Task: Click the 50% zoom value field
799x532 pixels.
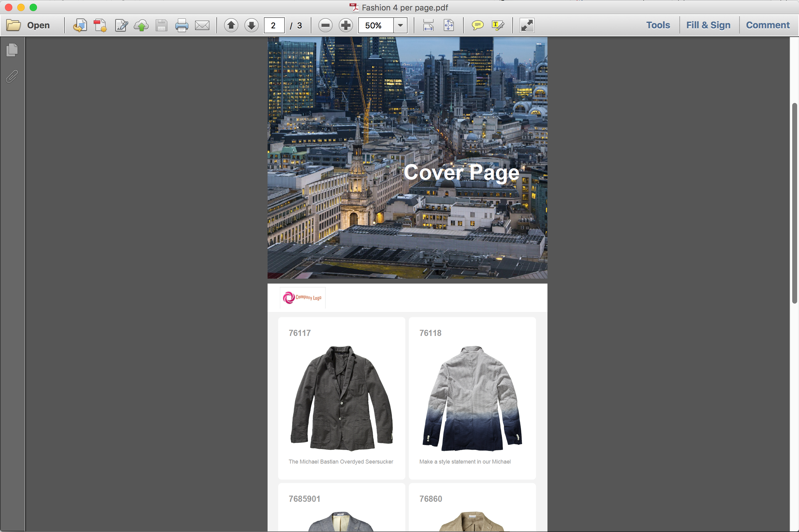Action: tap(376, 26)
